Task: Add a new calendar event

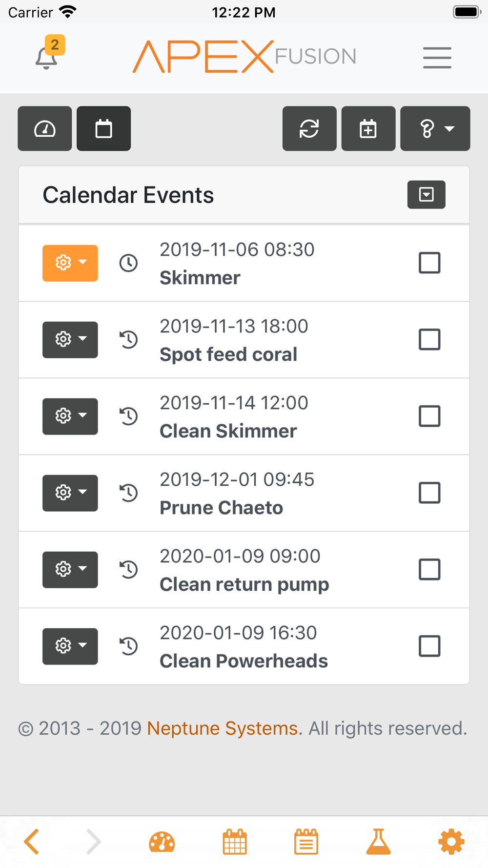Action: coord(368,128)
